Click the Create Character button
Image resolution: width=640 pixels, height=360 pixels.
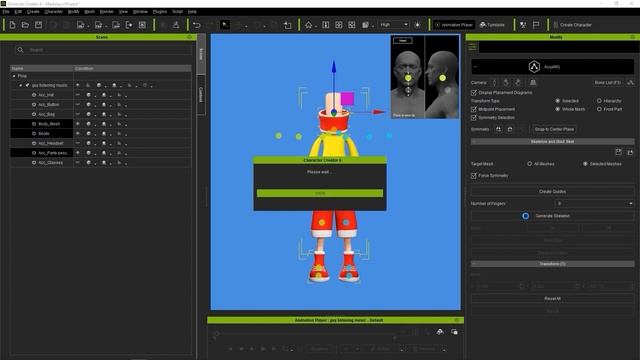tap(572, 25)
